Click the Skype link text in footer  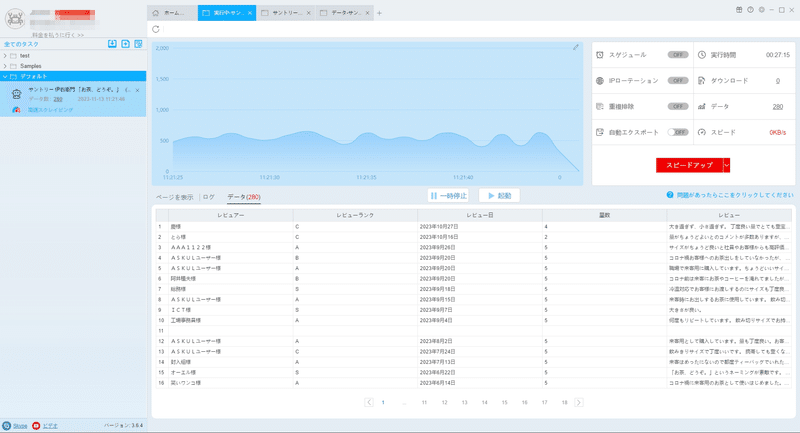20,425
